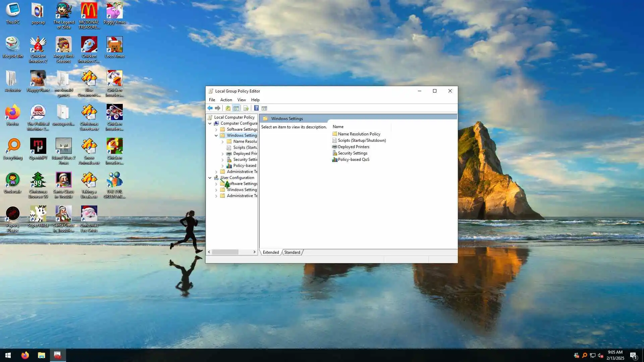
Task: Open Firefox from the taskbar
Action: coord(25,355)
